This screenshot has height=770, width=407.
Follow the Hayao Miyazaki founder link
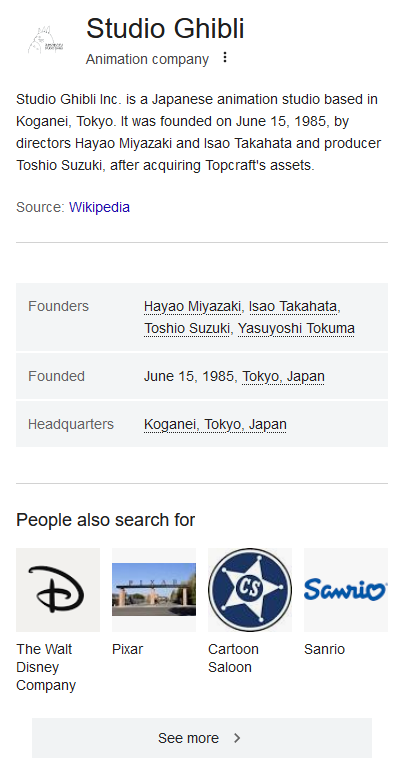tap(192, 306)
